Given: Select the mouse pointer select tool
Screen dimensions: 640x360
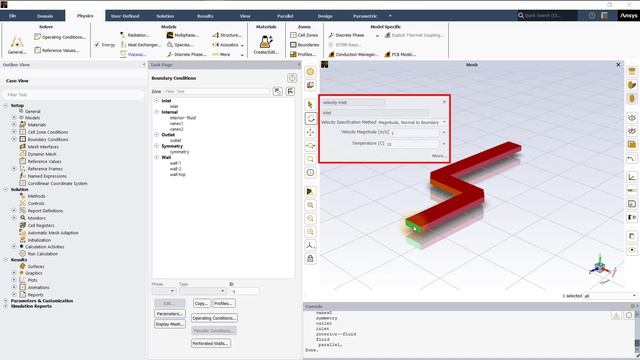Looking at the screenshot, I should (310, 104).
